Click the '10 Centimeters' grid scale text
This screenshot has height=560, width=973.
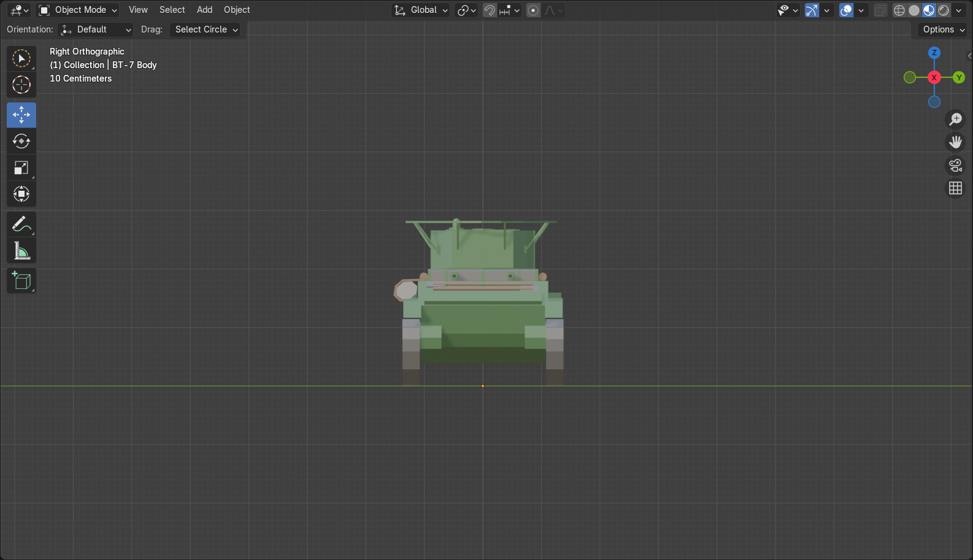pos(81,79)
